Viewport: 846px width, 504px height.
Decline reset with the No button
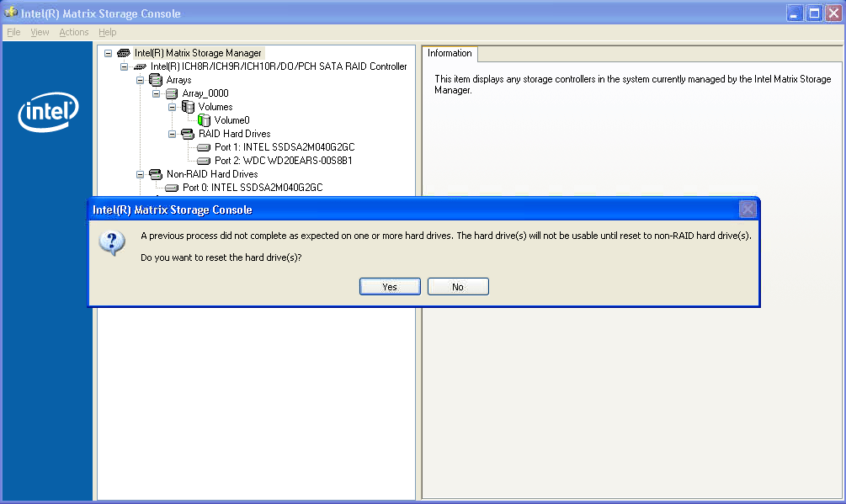(458, 287)
